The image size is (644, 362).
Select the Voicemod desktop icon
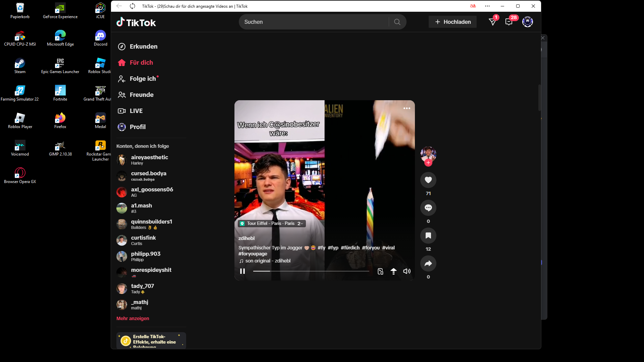coord(20,148)
